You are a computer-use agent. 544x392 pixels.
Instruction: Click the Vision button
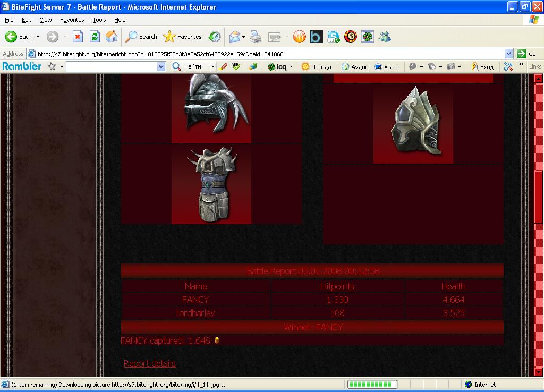387,66
